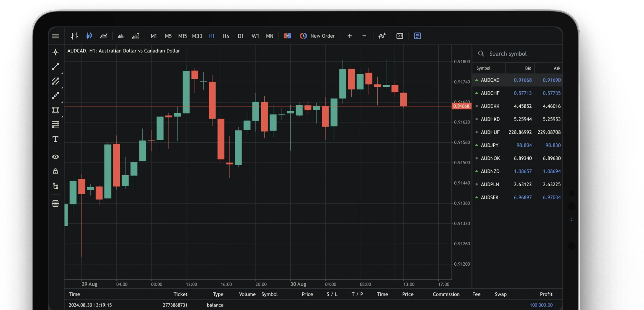Screen dimensions: 644x310
Task: Select the polyline segment drawing tool
Action: coord(55,96)
